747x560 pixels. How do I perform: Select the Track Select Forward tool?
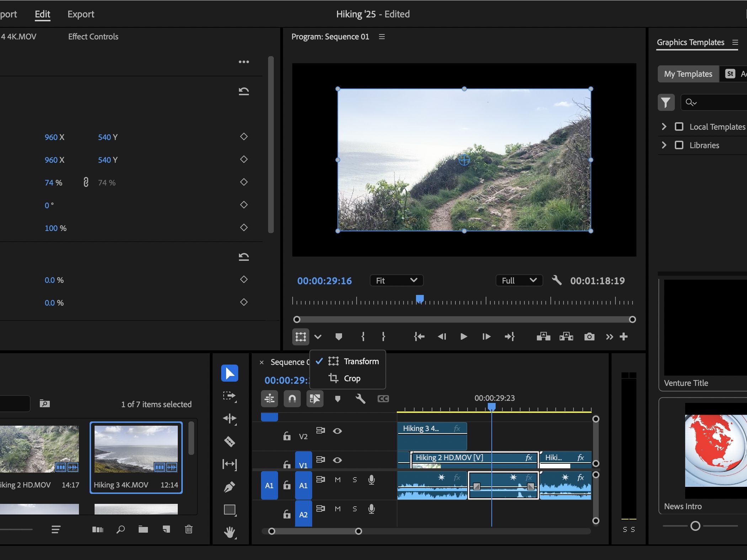pos(230,396)
